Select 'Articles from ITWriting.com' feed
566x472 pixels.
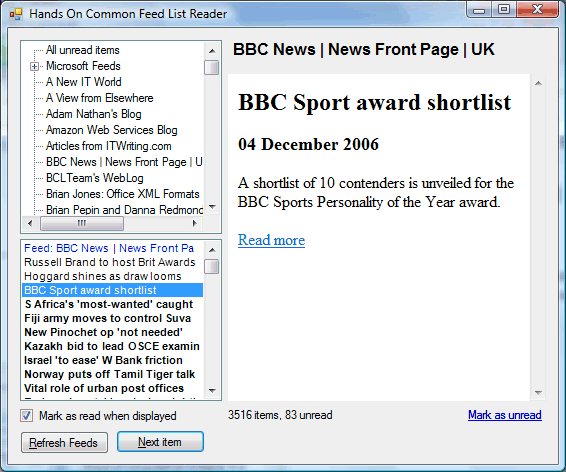(109, 146)
